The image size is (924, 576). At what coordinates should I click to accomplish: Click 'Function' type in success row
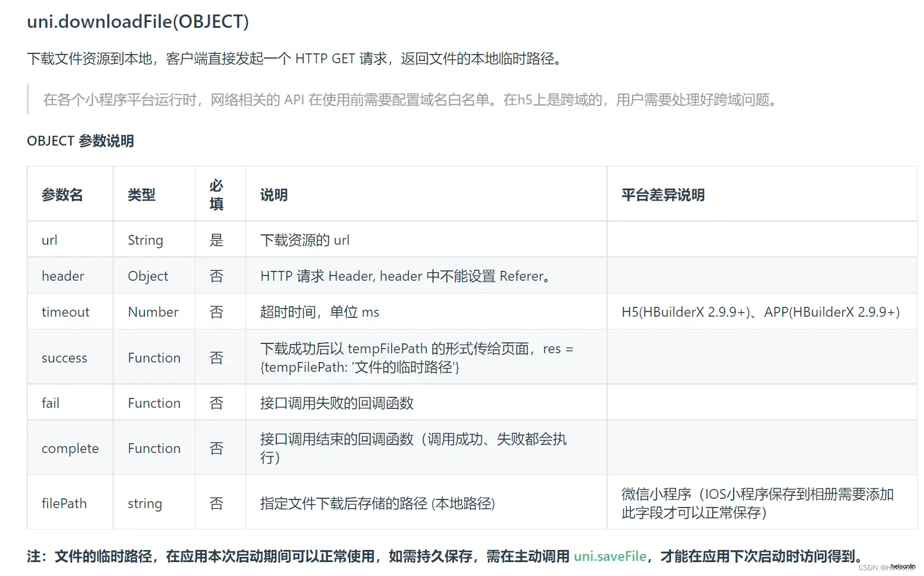[154, 358]
